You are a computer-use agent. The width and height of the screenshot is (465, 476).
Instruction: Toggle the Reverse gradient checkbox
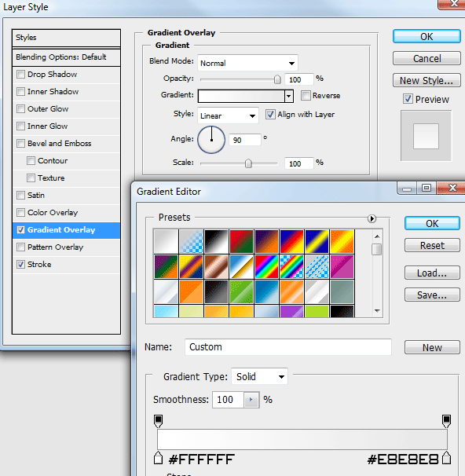[306, 96]
